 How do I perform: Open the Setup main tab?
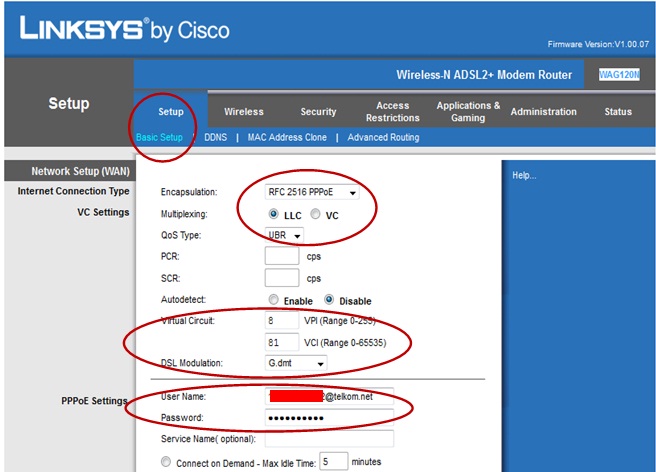point(171,112)
